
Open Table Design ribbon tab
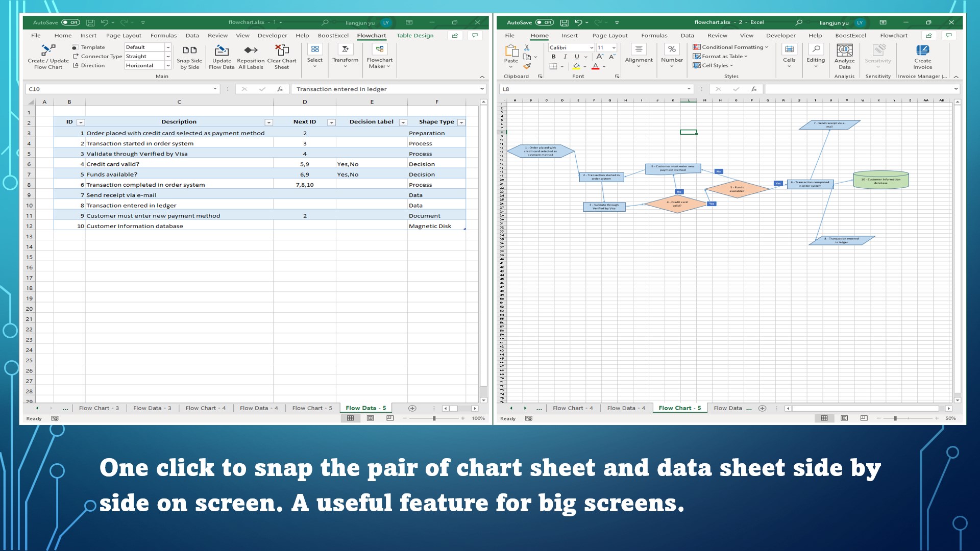[414, 36]
